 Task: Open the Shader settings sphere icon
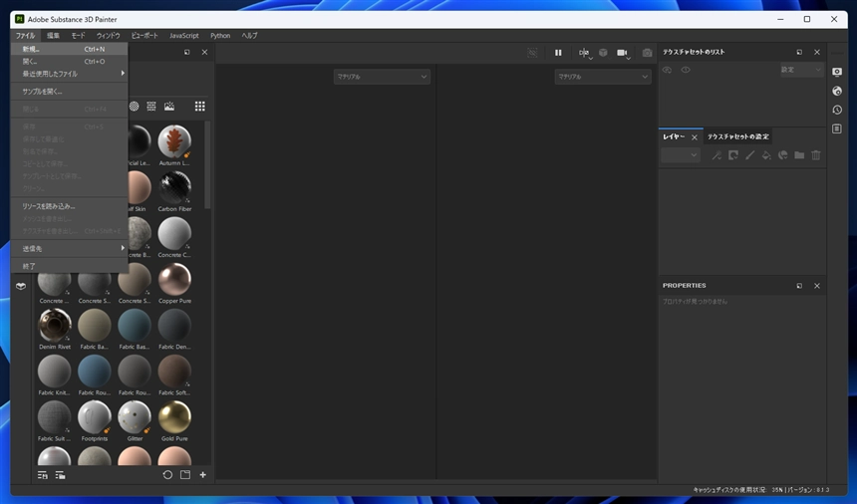tap(837, 91)
